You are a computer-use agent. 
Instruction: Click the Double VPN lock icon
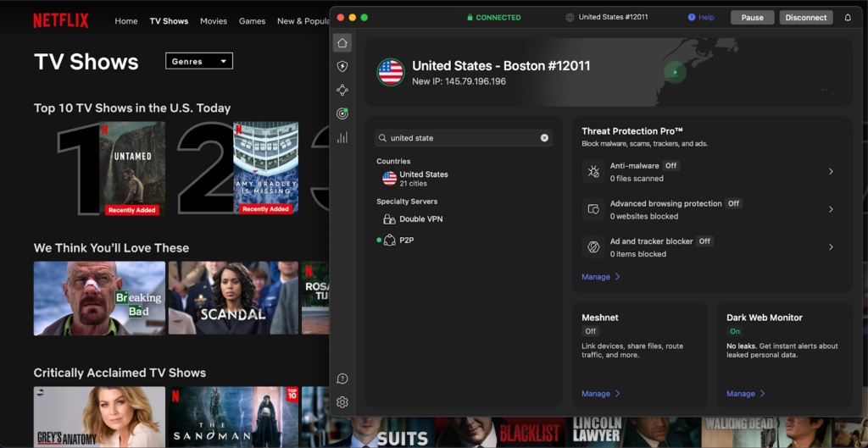(x=389, y=219)
